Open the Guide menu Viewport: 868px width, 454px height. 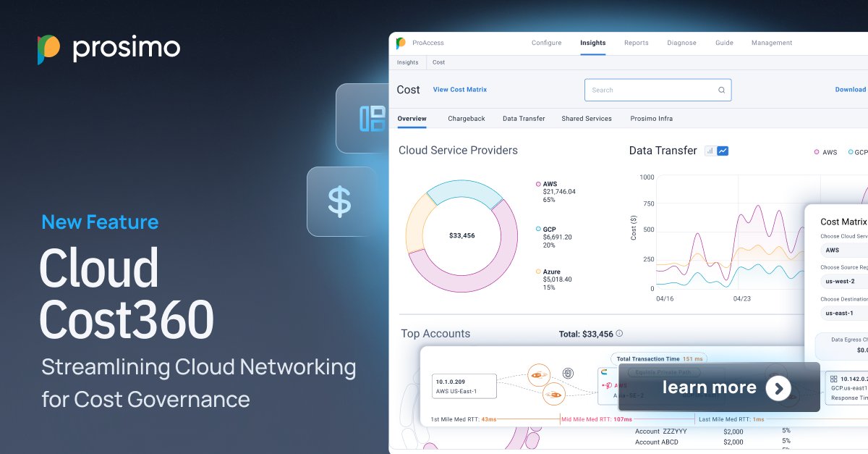[724, 43]
